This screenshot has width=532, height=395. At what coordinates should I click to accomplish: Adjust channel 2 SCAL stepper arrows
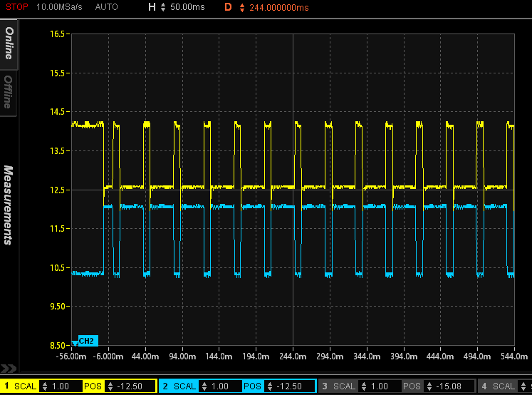[x=204, y=386]
